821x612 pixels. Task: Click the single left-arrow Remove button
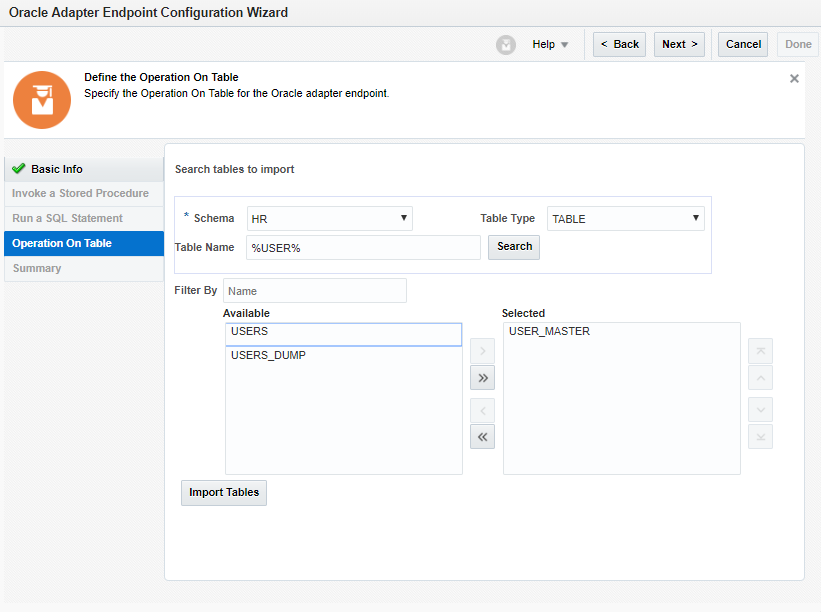(482, 410)
